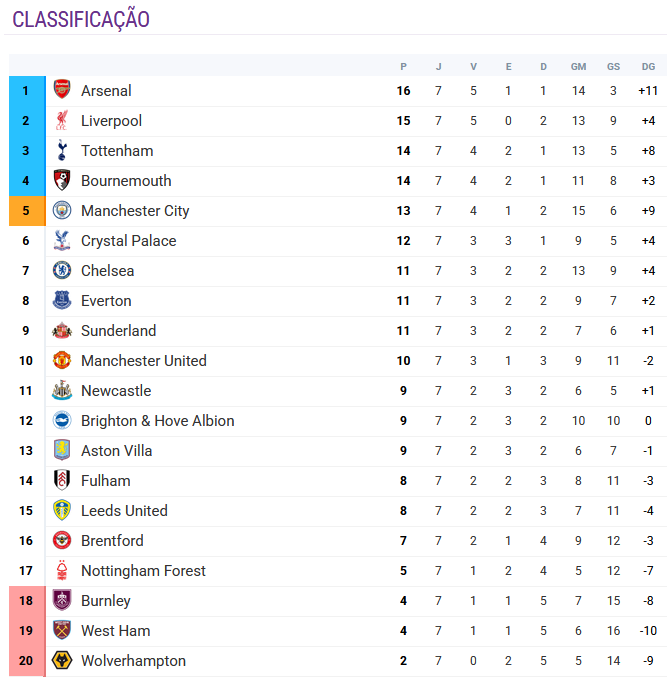Click the Brighton & Hove Albion name
Image resolution: width=667 pixels, height=677 pixels.
[x=157, y=421]
